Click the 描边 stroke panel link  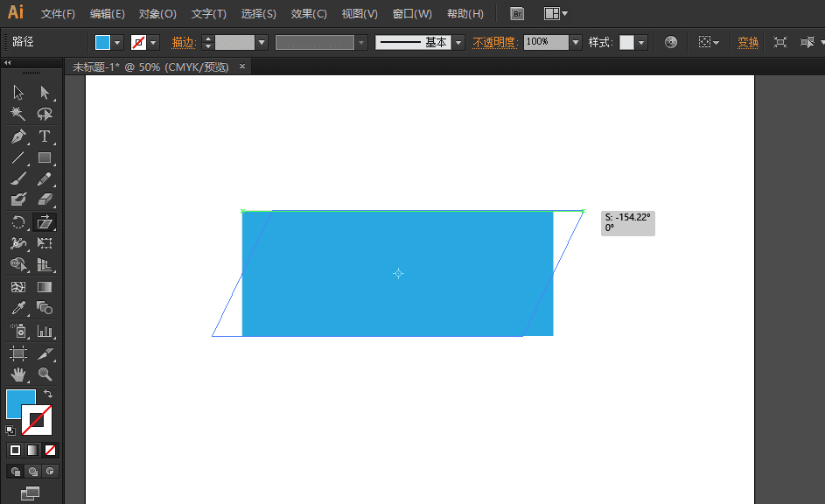[184, 43]
